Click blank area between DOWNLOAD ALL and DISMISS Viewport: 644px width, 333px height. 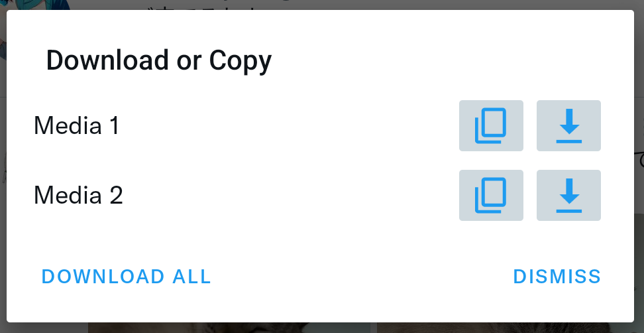coord(362,276)
